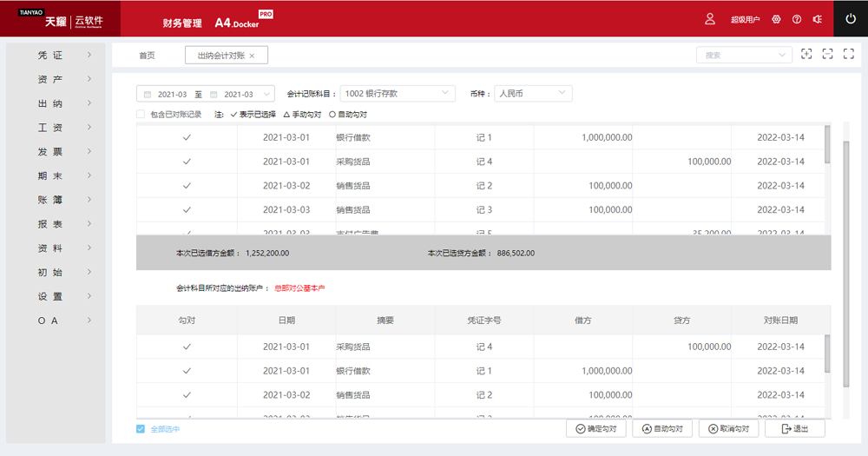The height and width of the screenshot is (456, 868).
Task: Open the 币种 currency dropdown
Action: tap(532, 93)
